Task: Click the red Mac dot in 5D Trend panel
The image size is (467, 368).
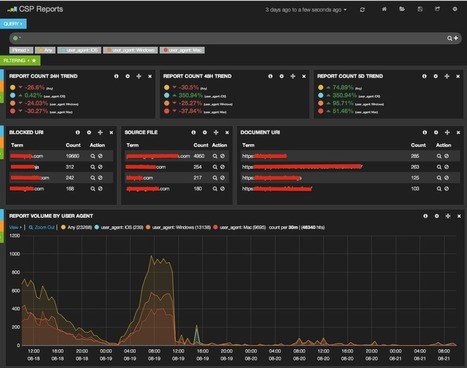Action: click(321, 111)
